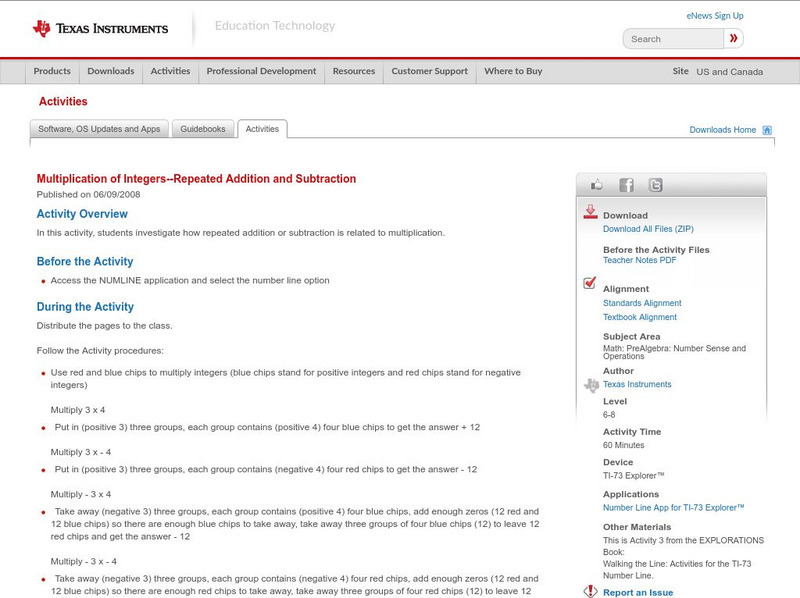Click the house icon next to Downloads Home
The image size is (800, 598).
767,129
